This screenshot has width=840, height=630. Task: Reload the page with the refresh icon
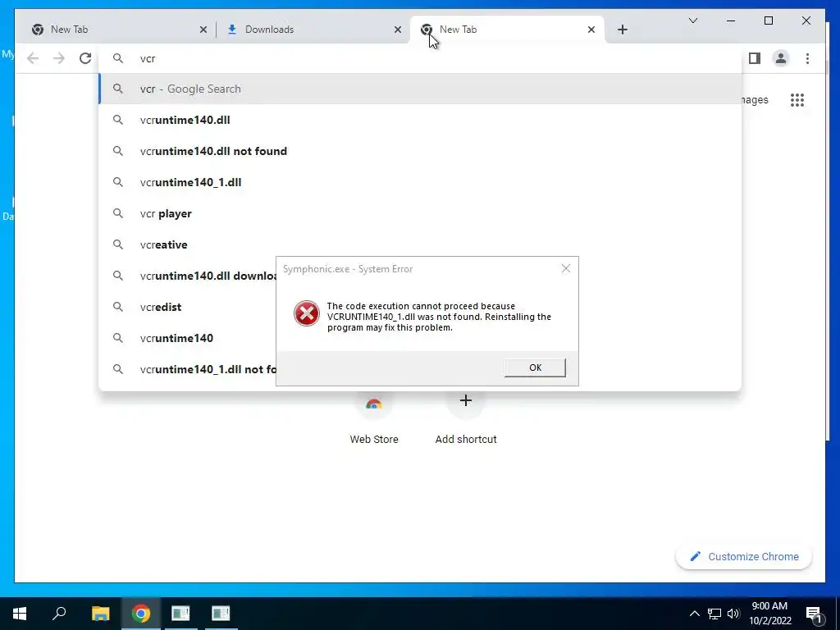click(x=85, y=58)
